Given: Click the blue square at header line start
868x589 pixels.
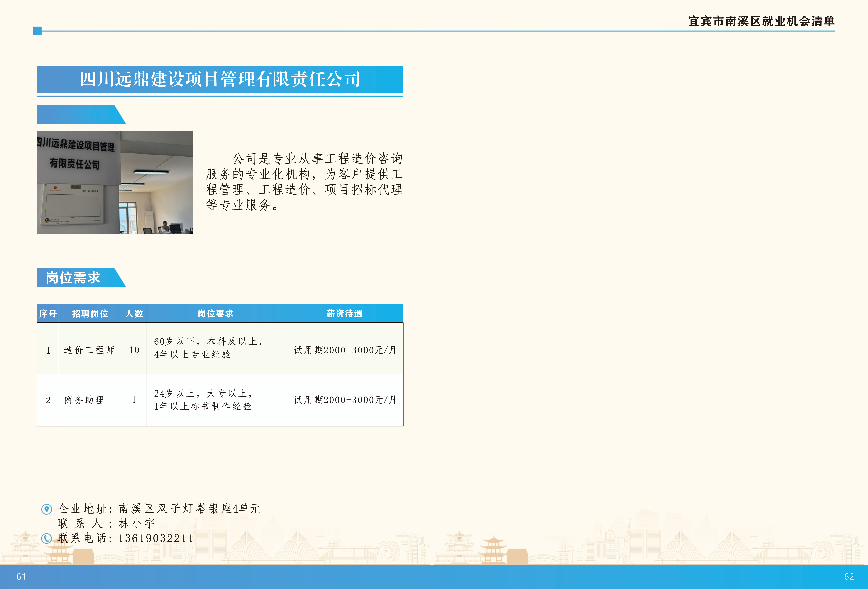Looking at the screenshot, I should [x=37, y=31].
